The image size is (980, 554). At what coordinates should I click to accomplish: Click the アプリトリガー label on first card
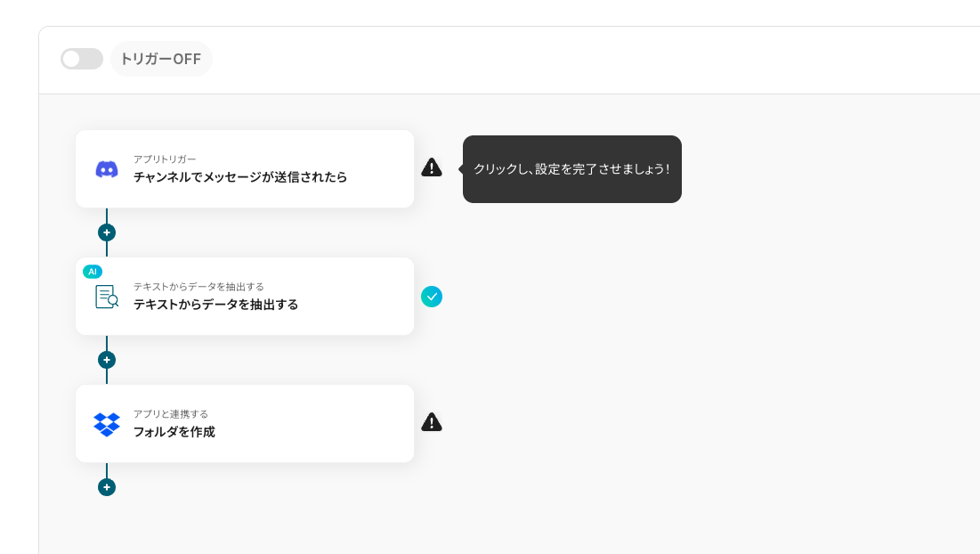coord(165,159)
